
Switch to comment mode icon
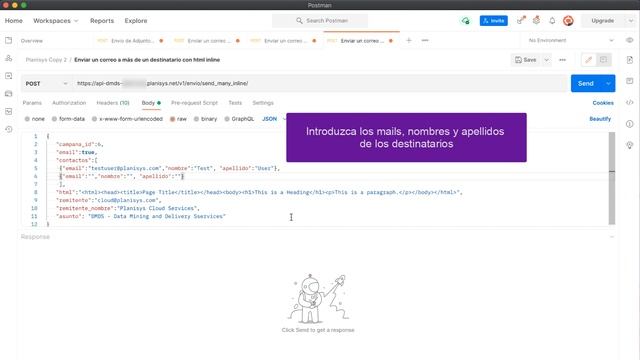603,60
